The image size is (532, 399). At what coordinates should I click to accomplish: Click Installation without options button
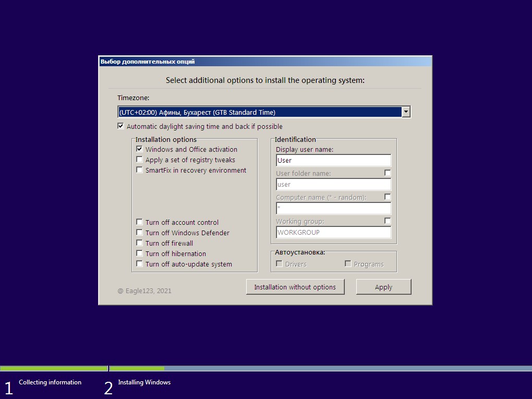click(295, 287)
